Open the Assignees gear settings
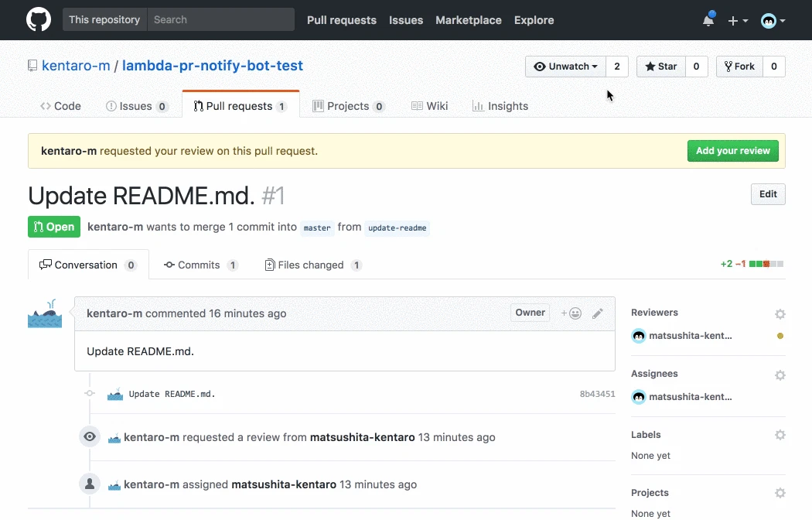The image size is (812, 520). (x=780, y=375)
